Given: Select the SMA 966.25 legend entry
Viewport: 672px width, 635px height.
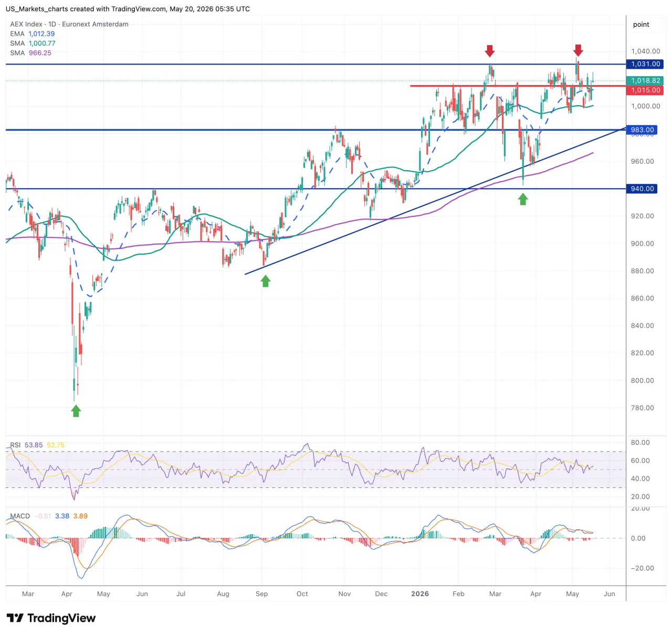Looking at the screenshot, I should click(30, 53).
